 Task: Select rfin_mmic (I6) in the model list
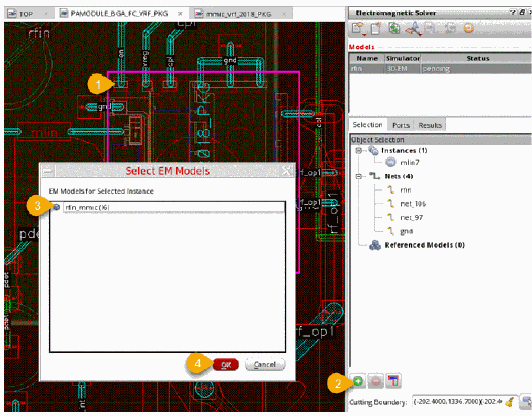click(87, 207)
